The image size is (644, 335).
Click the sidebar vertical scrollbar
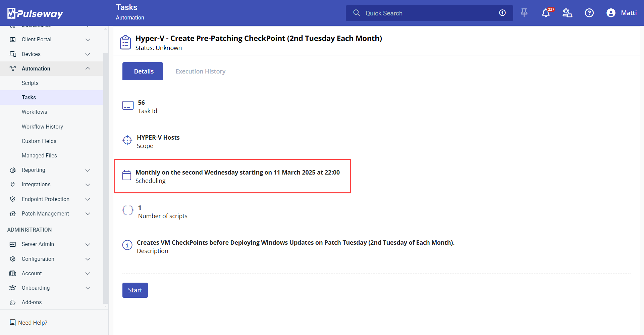pyautogui.click(x=105, y=178)
